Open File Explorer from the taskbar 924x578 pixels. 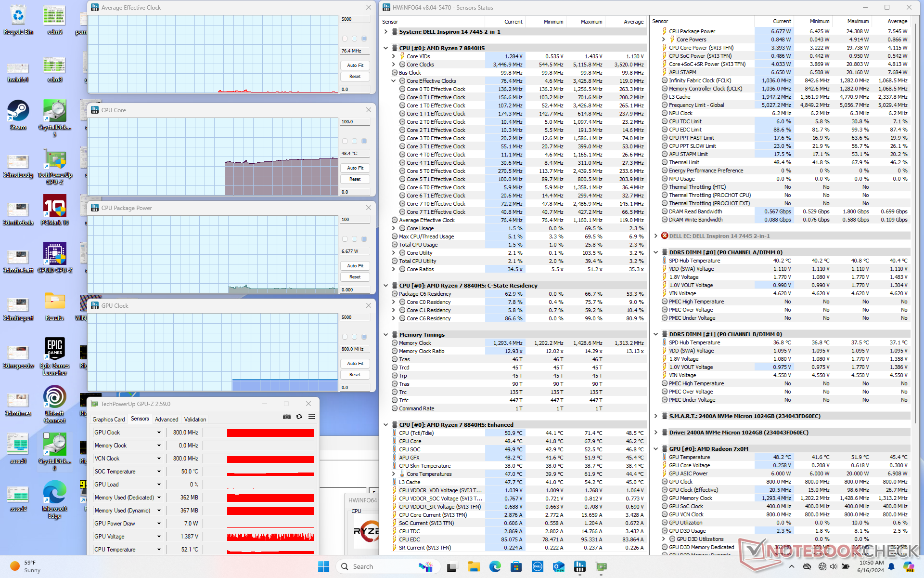[x=474, y=566]
